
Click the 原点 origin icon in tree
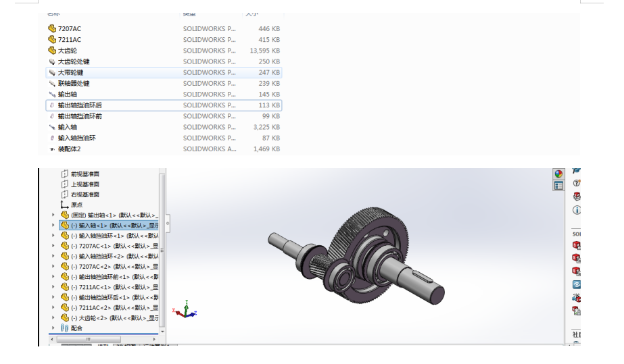pyautogui.click(x=64, y=205)
